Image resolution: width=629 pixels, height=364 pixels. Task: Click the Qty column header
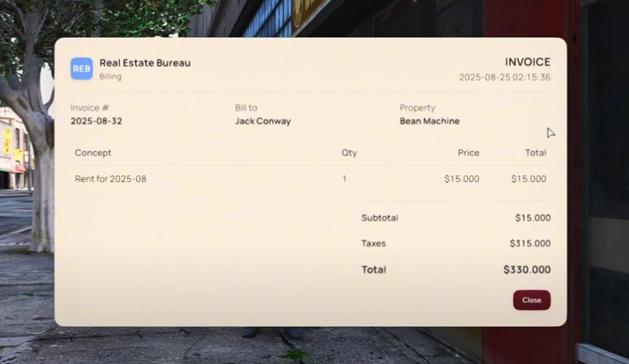coord(349,153)
